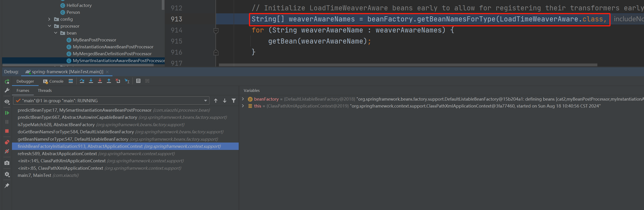
Task: Select frame main:7, MainTest
Action: 125,175
